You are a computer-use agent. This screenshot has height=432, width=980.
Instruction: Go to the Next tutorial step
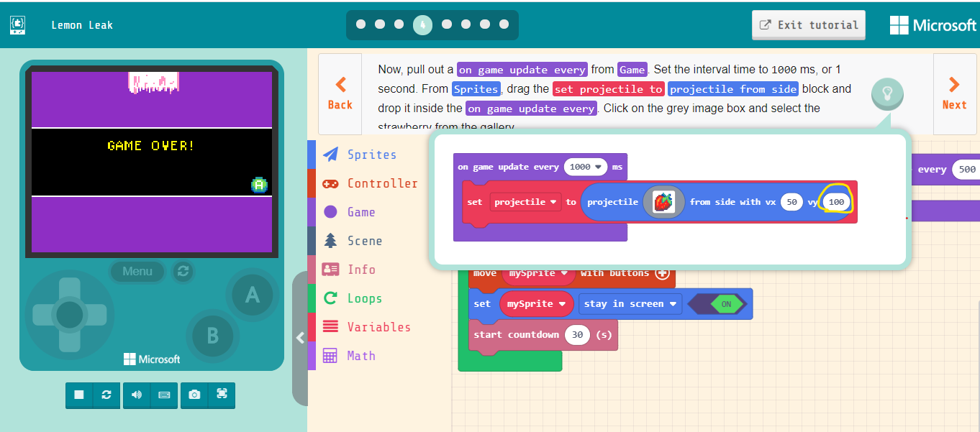(954, 93)
